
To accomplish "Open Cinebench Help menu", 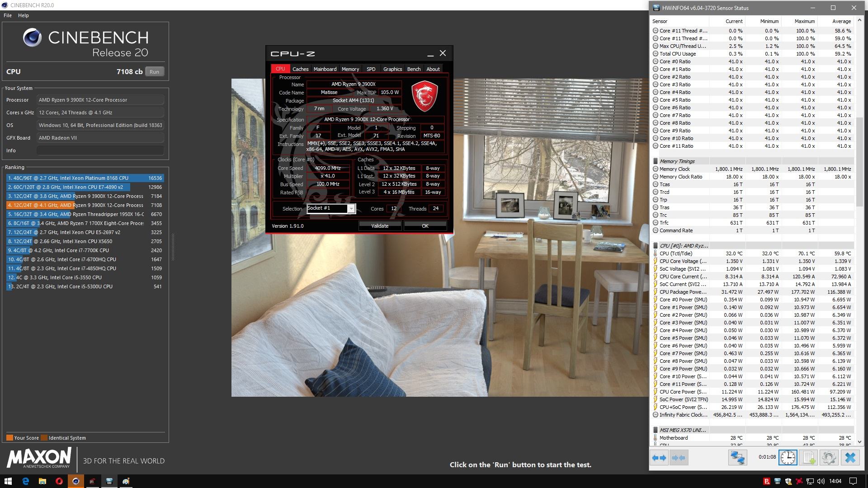I will click(23, 15).
